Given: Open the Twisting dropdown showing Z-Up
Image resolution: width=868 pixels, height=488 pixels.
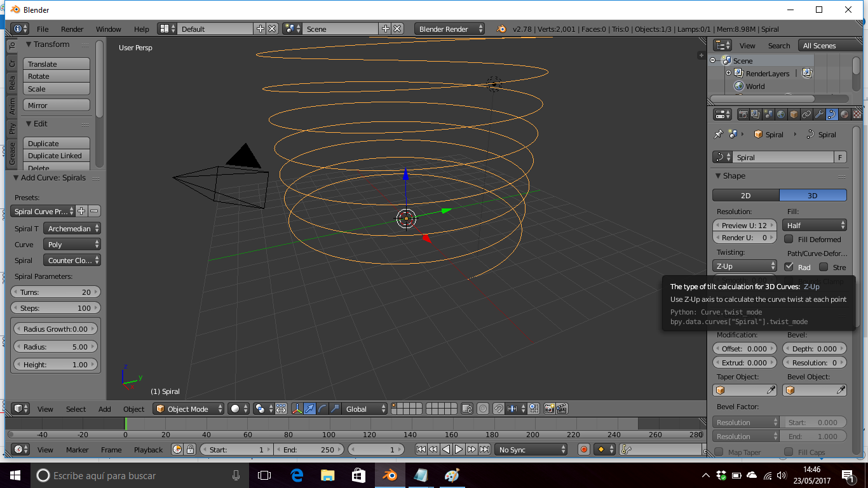Looking at the screenshot, I should (x=745, y=266).
